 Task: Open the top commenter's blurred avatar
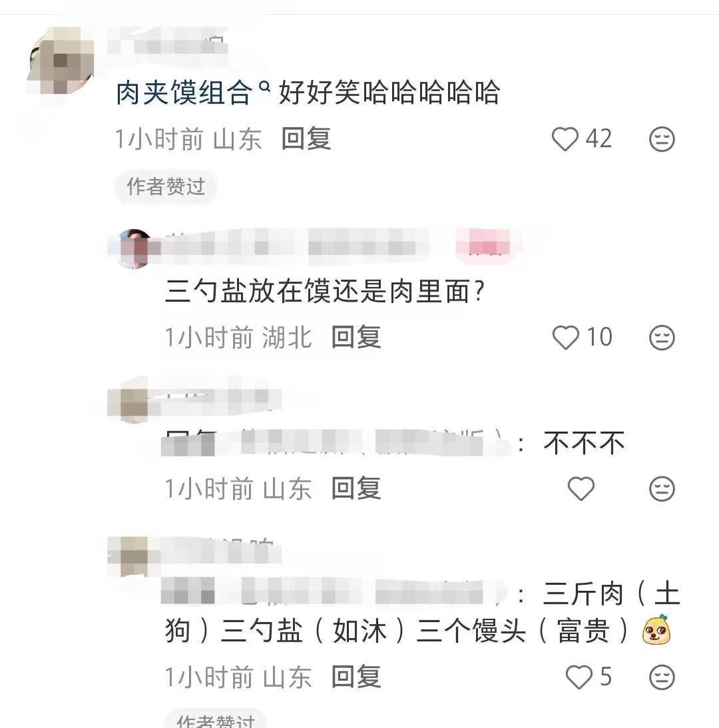61,61
